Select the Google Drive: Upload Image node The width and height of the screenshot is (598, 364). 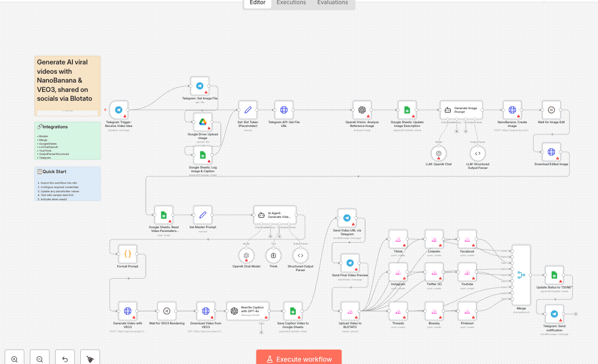pos(203,122)
